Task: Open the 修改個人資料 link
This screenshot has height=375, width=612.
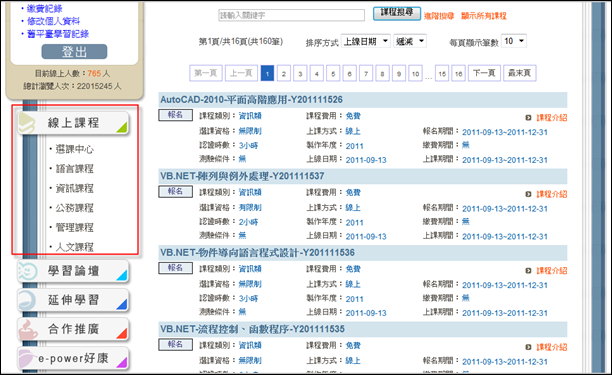Action: coord(53,21)
